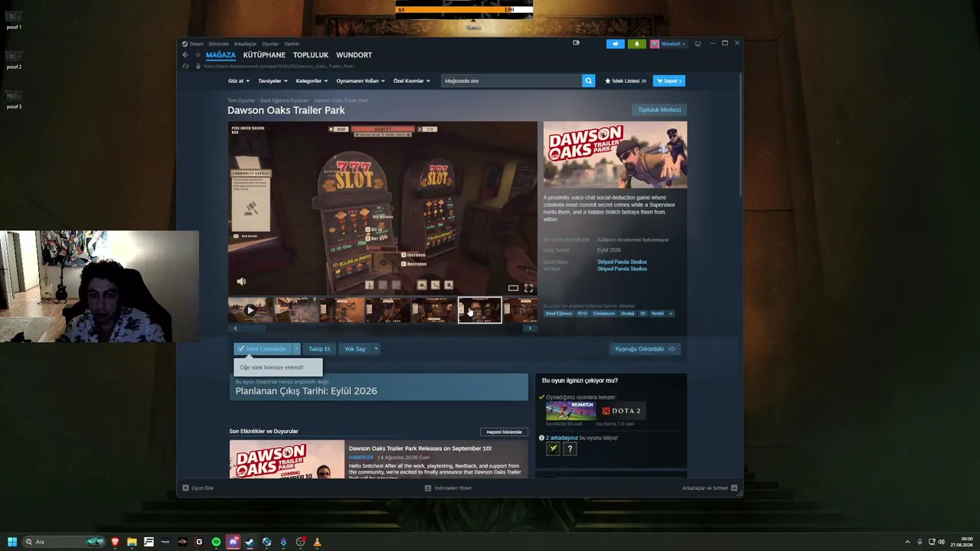The width and height of the screenshot is (980, 551).
Task: Open the wishlist button's dropdown arrow
Action: (296, 349)
